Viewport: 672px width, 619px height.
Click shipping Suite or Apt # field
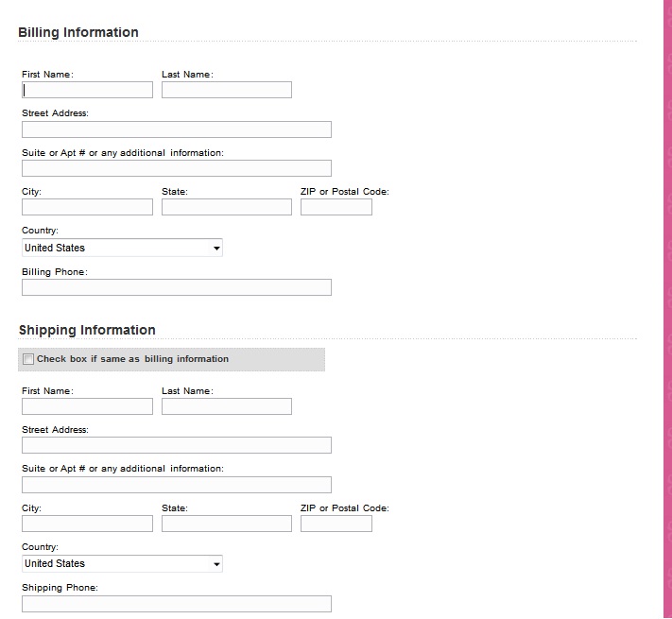[x=177, y=485]
